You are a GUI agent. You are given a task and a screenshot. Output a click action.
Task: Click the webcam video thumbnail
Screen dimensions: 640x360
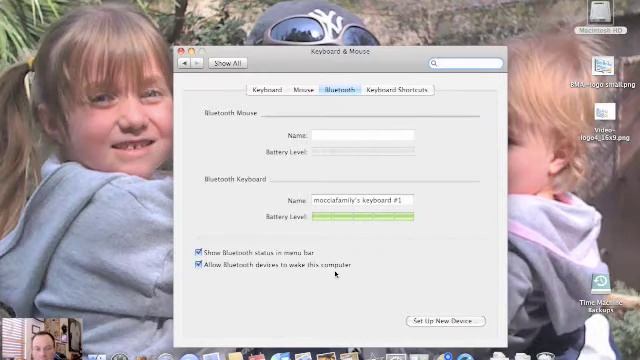click(x=42, y=339)
